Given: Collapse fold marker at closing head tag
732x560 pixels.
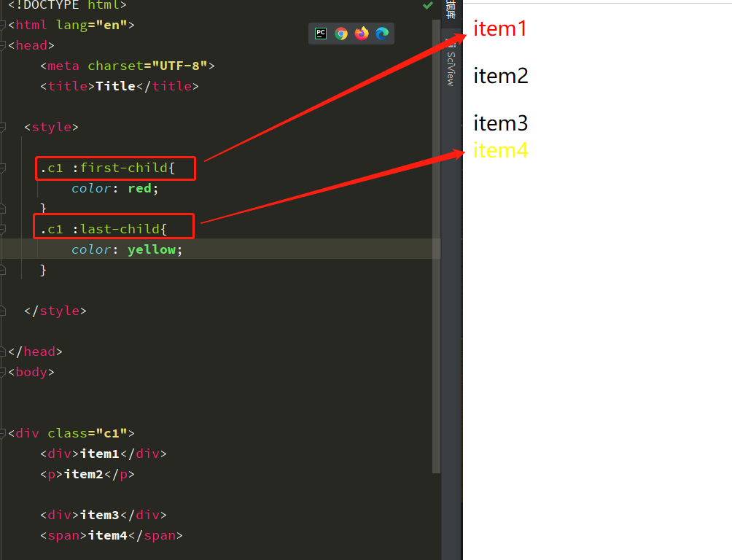Looking at the screenshot, I should pos(3,351).
